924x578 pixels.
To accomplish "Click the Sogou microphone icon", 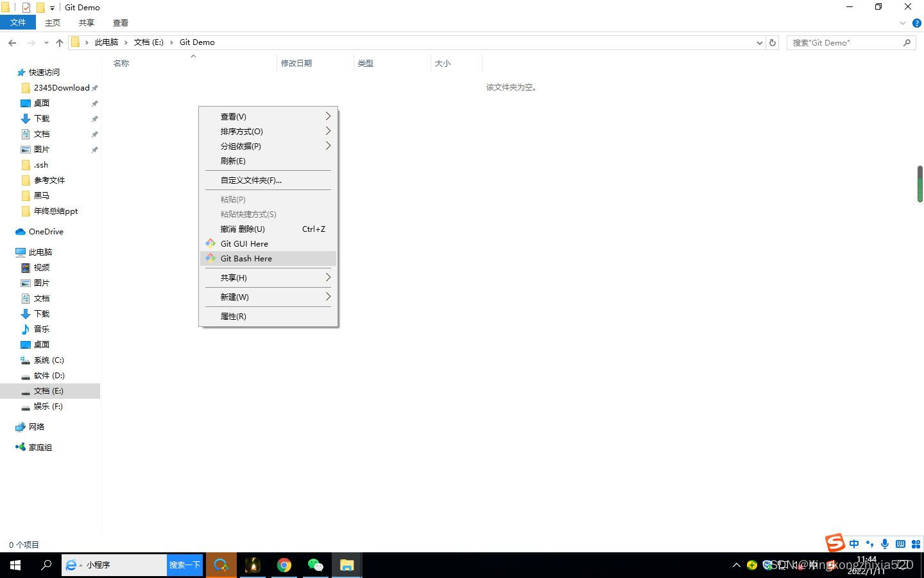I will [x=885, y=544].
